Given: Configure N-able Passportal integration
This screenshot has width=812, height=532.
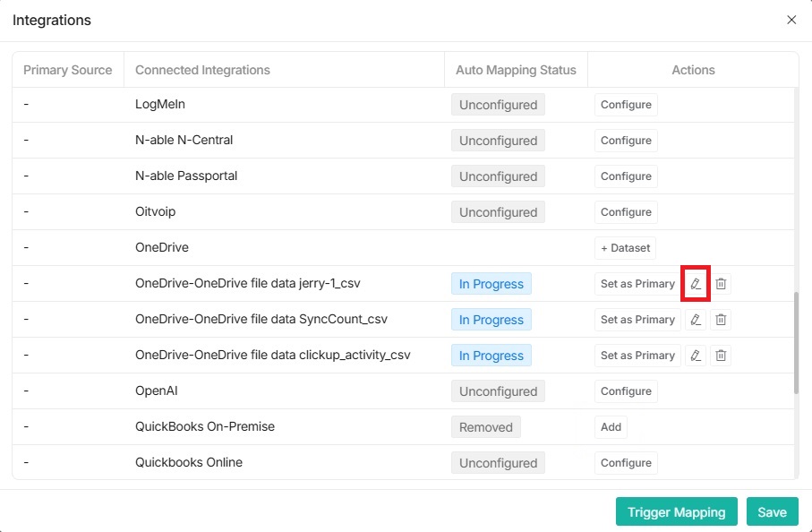Looking at the screenshot, I should pyautogui.click(x=626, y=176).
